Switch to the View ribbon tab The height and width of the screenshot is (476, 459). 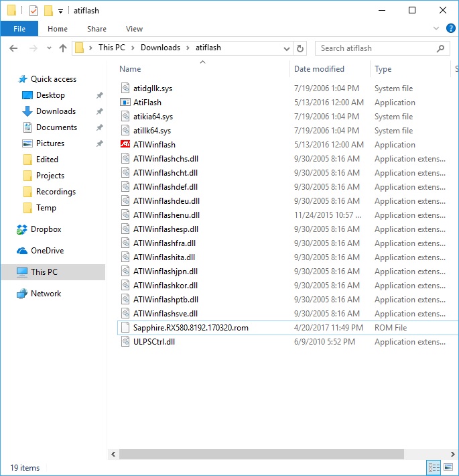(x=134, y=29)
